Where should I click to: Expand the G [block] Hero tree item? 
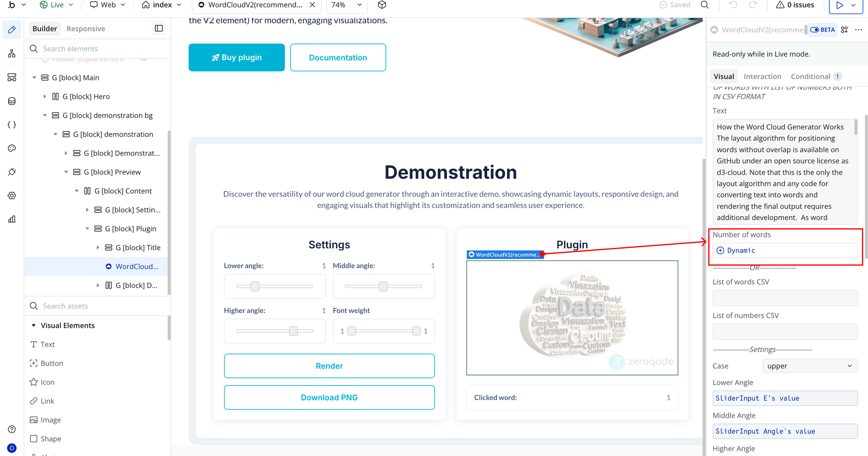point(45,97)
